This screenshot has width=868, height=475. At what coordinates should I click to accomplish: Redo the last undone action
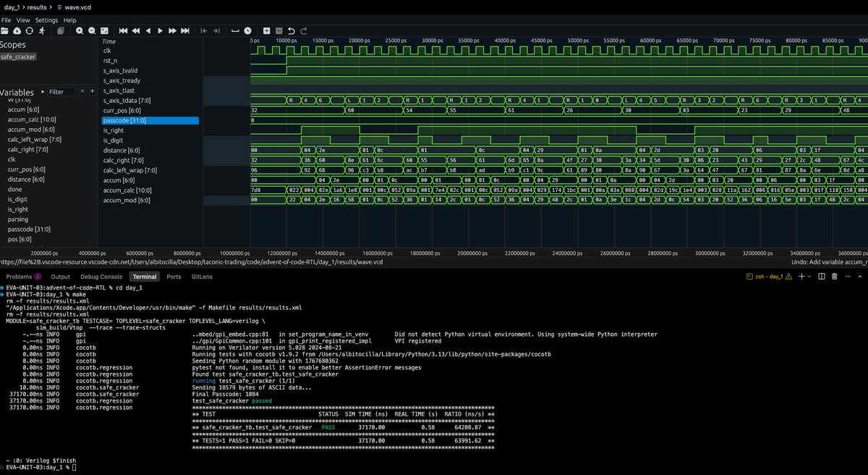(304, 31)
